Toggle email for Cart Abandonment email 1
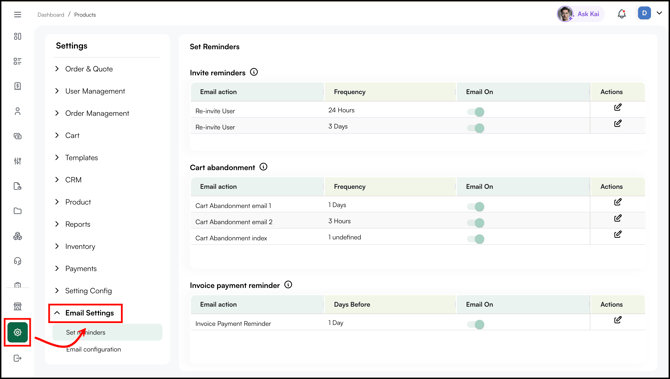The height and width of the screenshot is (379, 670). [x=476, y=207]
